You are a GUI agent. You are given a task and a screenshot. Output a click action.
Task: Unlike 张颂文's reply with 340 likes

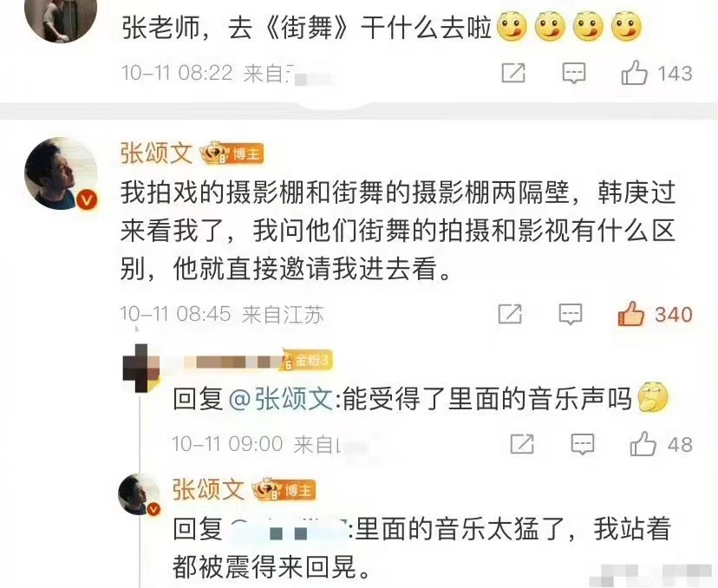click(630, 314)
